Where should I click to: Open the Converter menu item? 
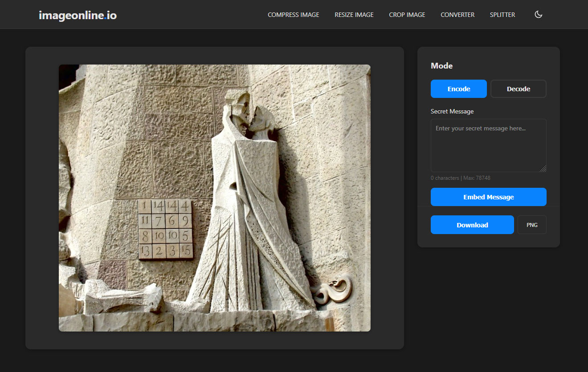[457, 15]
